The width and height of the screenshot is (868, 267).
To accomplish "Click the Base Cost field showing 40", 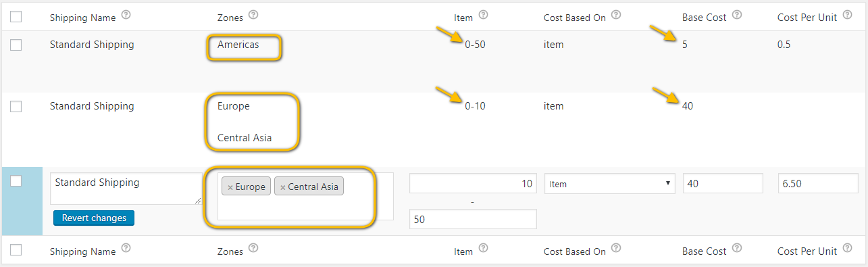I will click(723, 183).
